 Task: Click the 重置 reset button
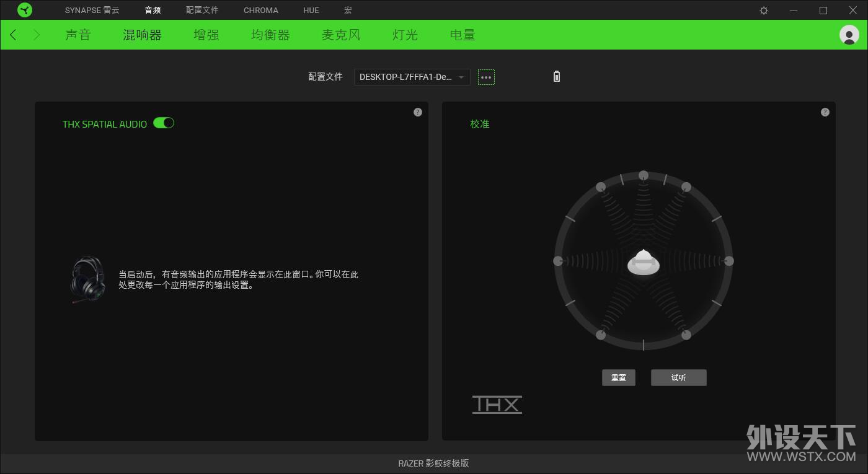619,378
